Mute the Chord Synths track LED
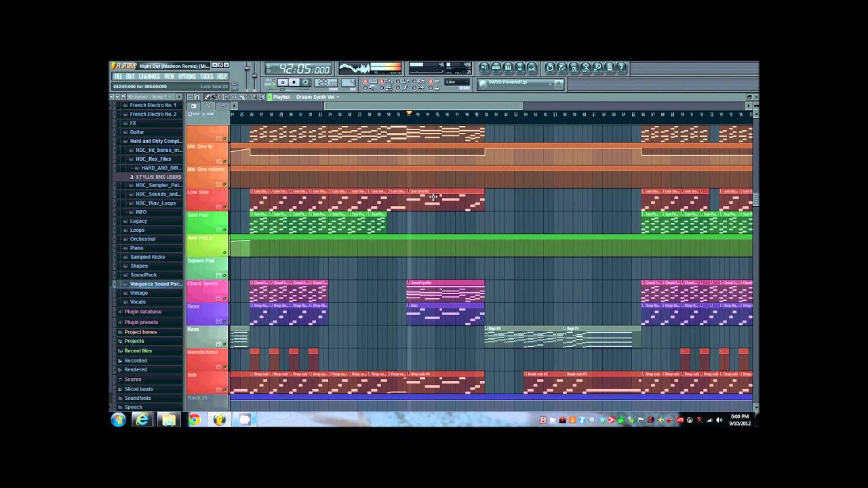Image resolution: width=868 pixels, height=488 pixels. coord(224,298)
